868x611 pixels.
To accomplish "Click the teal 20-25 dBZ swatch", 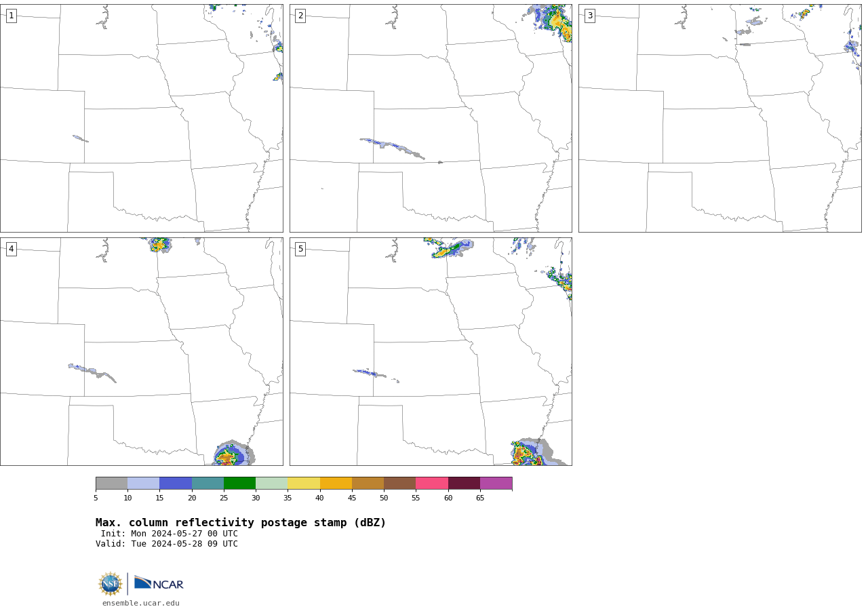I will tap(208, 484).
